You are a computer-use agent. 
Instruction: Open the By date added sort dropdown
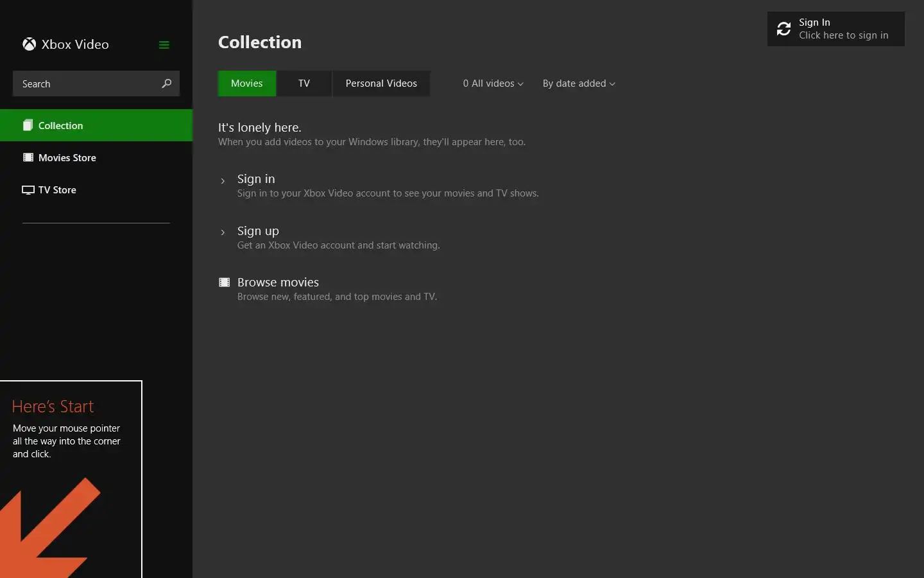(x=579, y=83)
